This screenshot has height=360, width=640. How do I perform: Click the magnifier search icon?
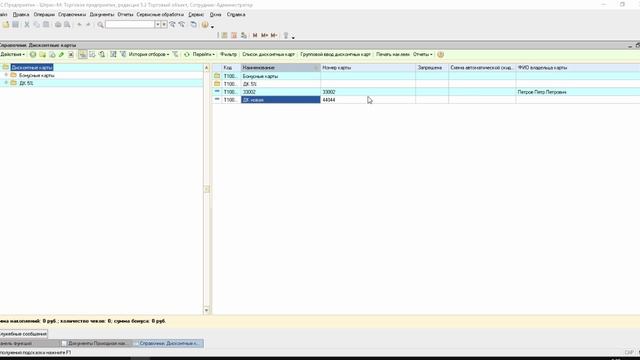100,24
